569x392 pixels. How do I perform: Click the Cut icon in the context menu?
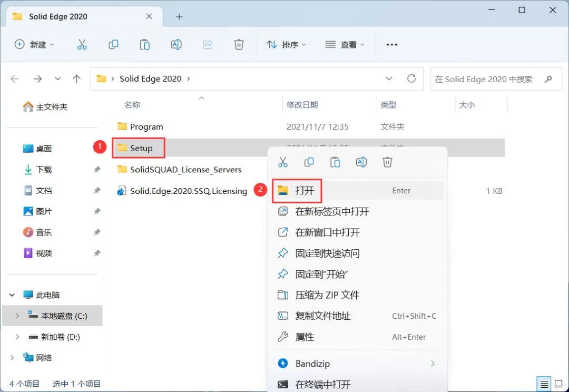pyautogui.click(x=283, y=162)
